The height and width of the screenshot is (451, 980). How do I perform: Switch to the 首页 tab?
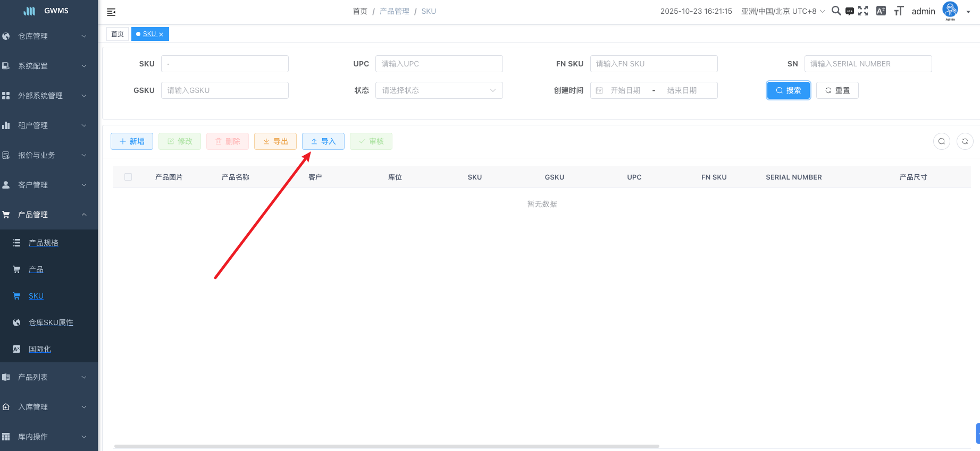[118, 34]
